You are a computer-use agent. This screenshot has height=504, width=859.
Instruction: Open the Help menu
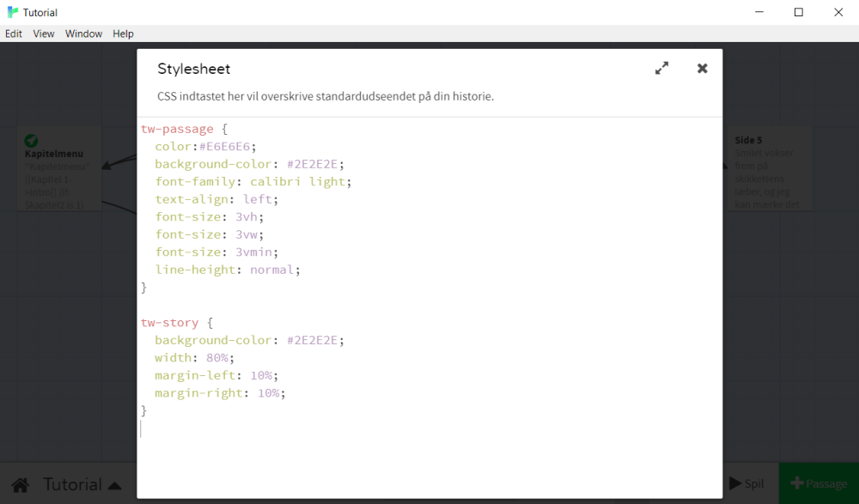pos(123,33)
